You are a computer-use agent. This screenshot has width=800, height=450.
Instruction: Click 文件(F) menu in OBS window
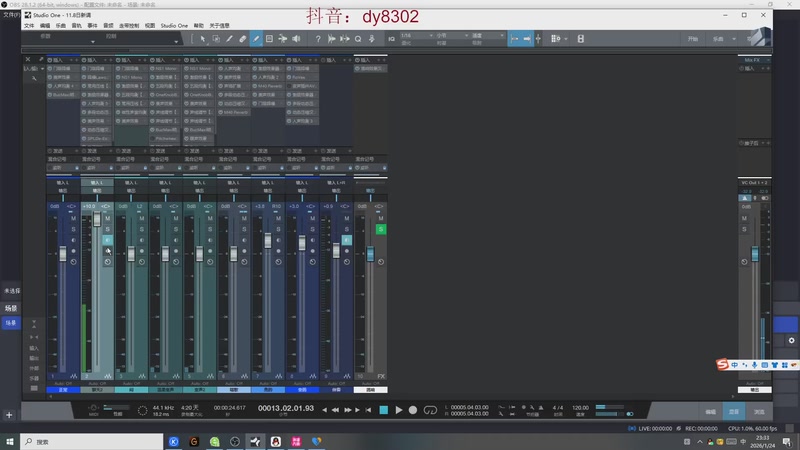(11, 15)
